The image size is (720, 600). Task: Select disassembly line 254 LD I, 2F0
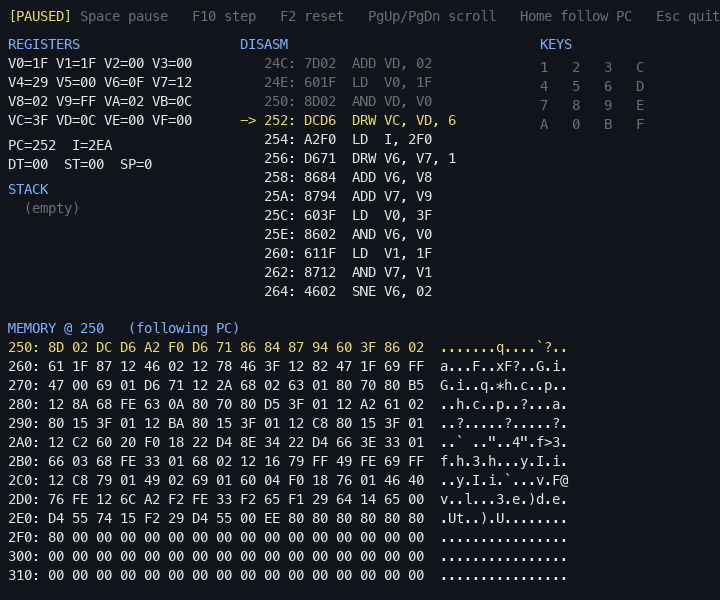point(348,139)
